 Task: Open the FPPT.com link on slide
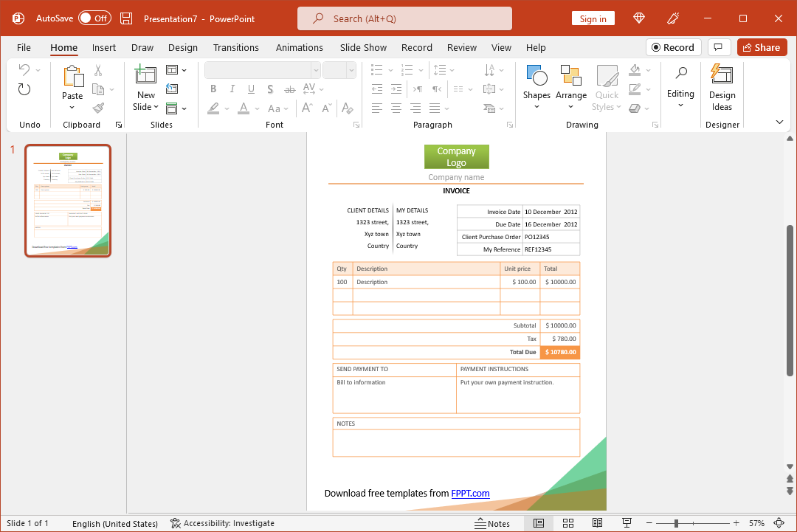[x=470, y=494]
